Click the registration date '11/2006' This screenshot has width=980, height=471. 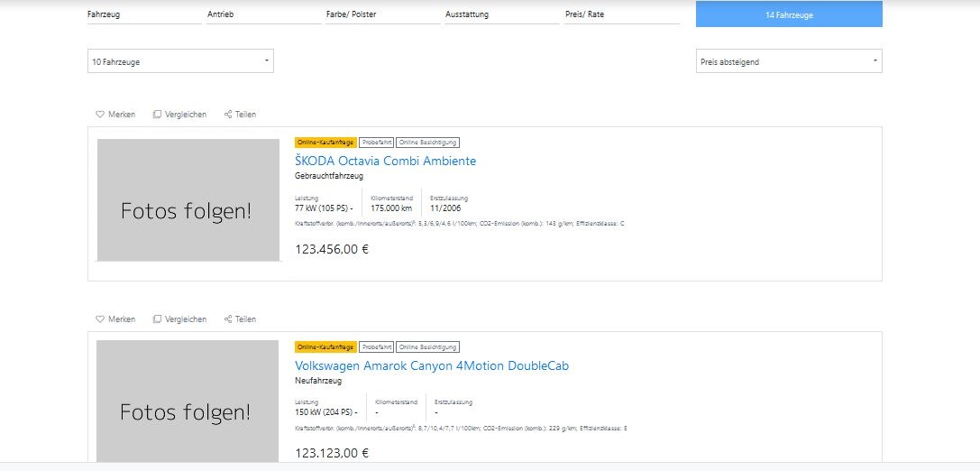tap(445, 208)
